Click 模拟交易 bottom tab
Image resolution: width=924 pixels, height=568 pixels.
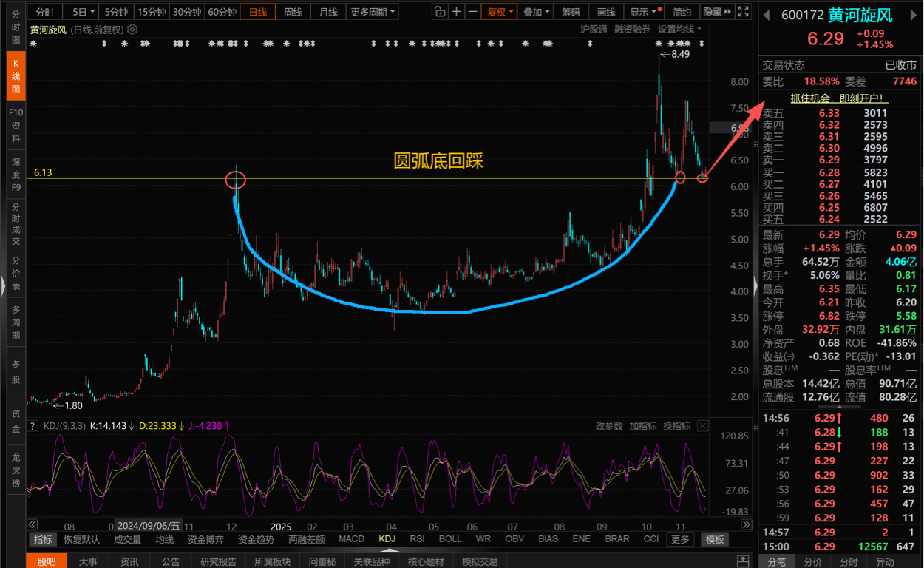(480, 562)
